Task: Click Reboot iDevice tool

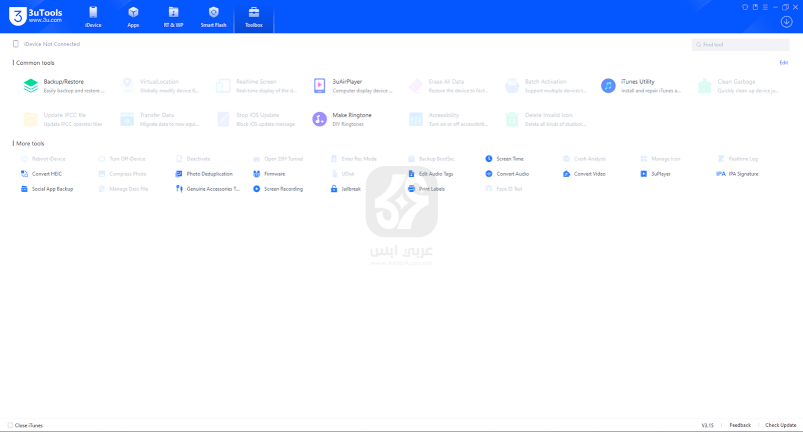Action: pyautogui.click(x=43, y=159)
